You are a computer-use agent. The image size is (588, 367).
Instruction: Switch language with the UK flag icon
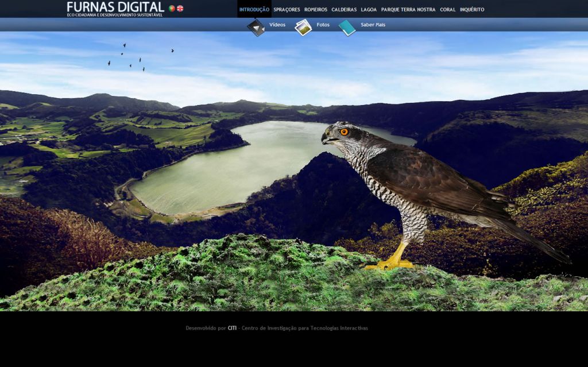pyautogui.click(x=180, y=9)
